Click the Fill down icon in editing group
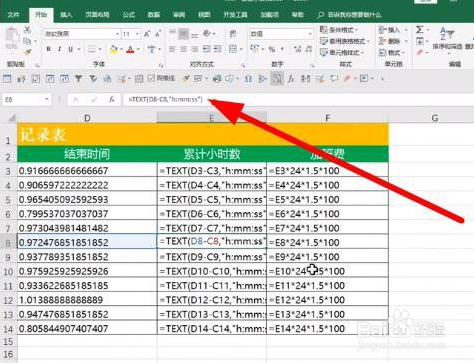This screenshot has width=474, height=363. pos(419,41)
